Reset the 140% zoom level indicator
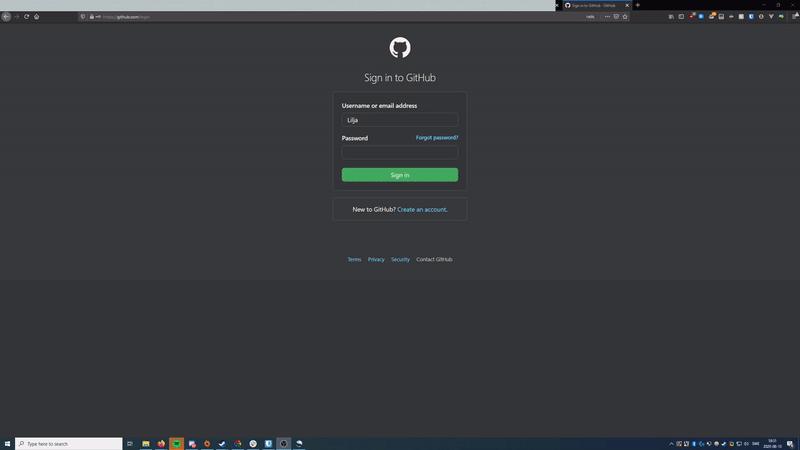The height and width of the screenshot is (450, 800). (590, 17)
